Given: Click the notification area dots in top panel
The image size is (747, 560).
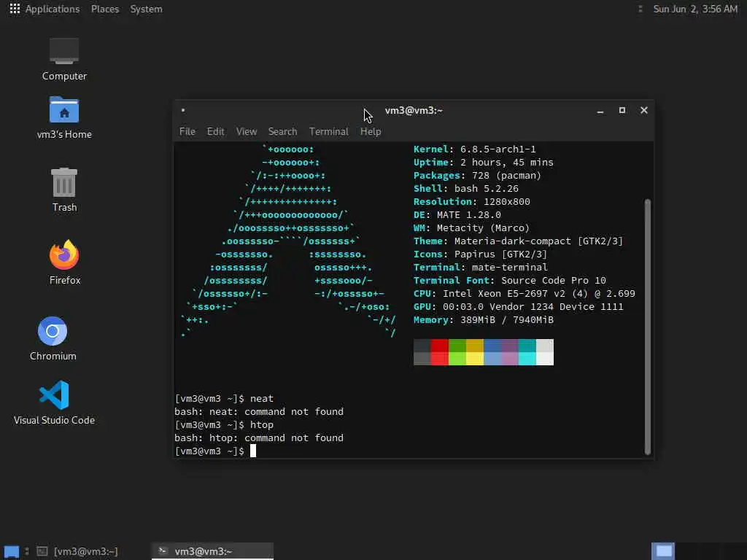Looking at the screenshot, I should click(x=640, y=9).
